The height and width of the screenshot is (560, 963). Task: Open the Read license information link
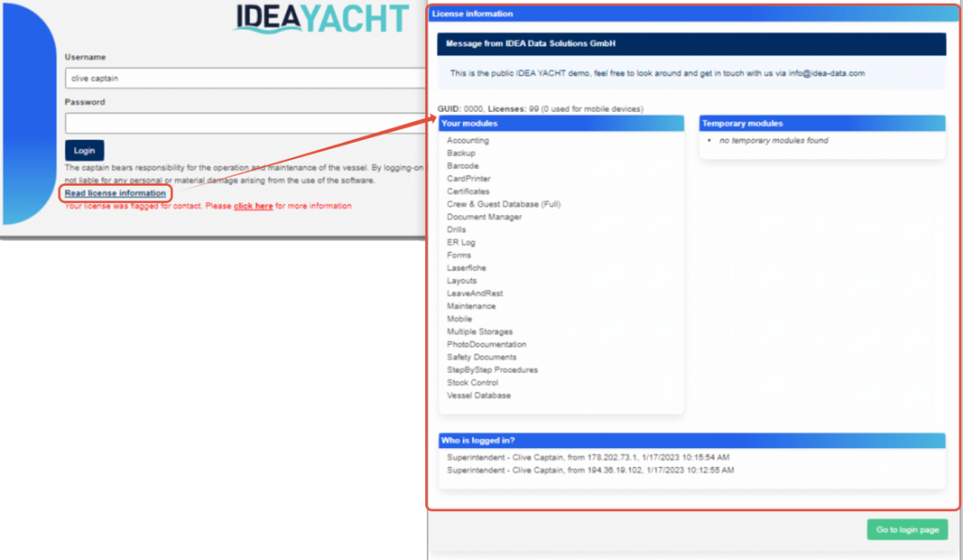click(x=116, y=194)
